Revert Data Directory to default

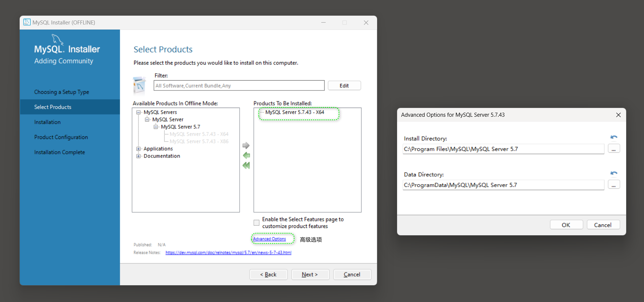[x=614, y=173]
